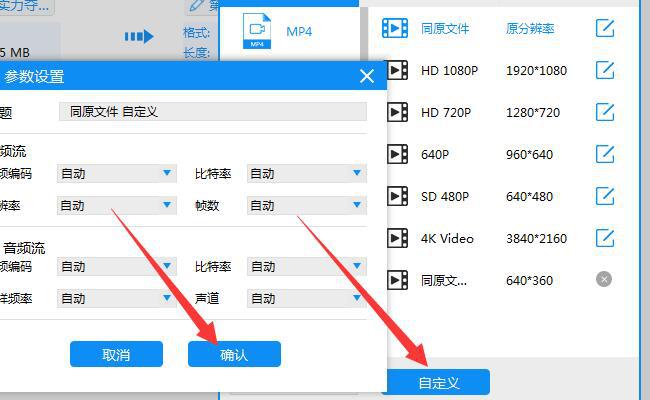Click edit icon for HD 1080P preset
Viewport: 650px width, 400px height.
tap(605, 70)
